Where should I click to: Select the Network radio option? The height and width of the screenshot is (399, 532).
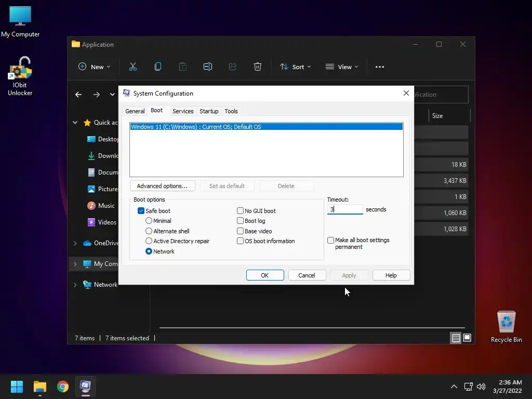coord(149,251)
